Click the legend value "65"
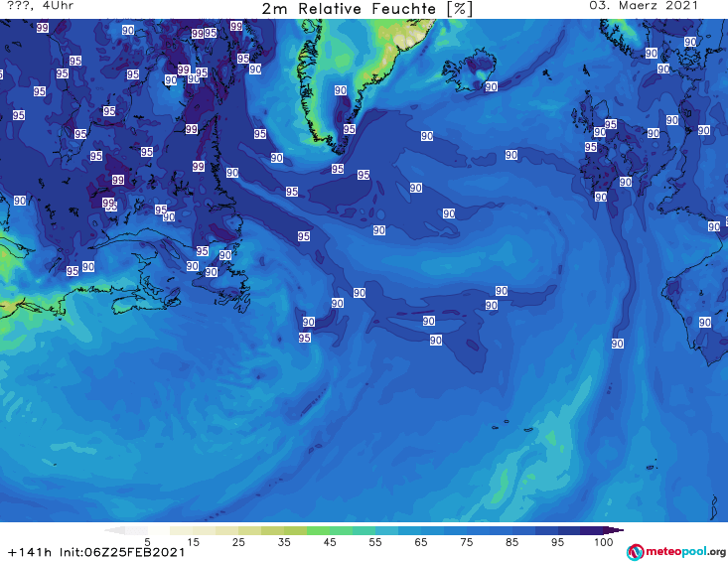The height and width of the screenshot is (562, 728). tap(421, 542)
